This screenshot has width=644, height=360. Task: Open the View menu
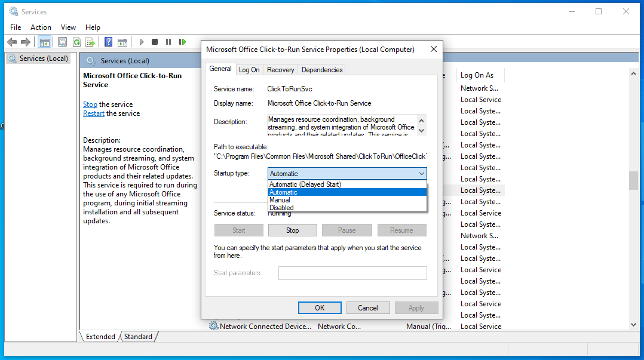(68, 27)
